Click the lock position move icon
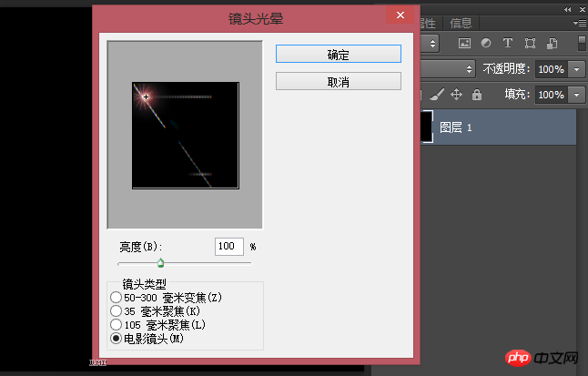Screen dimensions: 588x376 456,94
